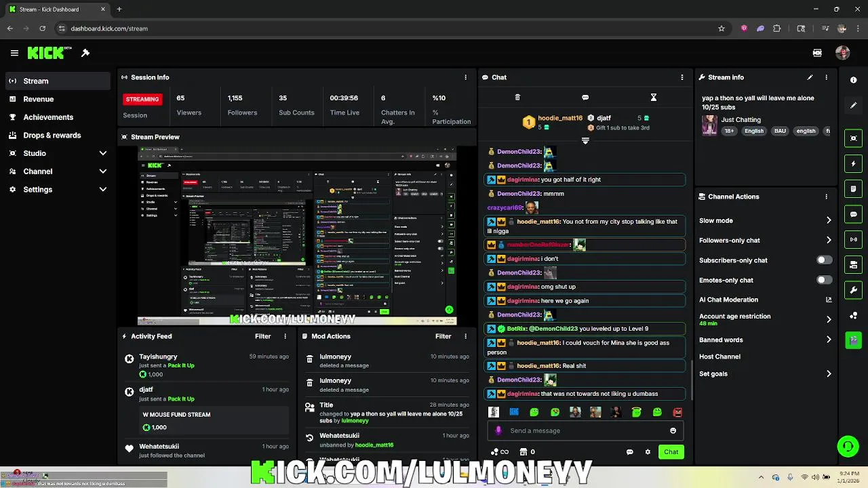Select the red angry emote
The height and width of the screenshot is (488, 868).
coord(677,412)
